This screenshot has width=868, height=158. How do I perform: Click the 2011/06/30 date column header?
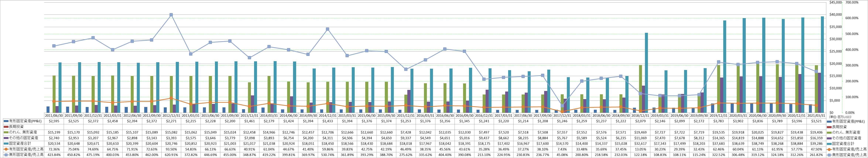pos(54,115)
